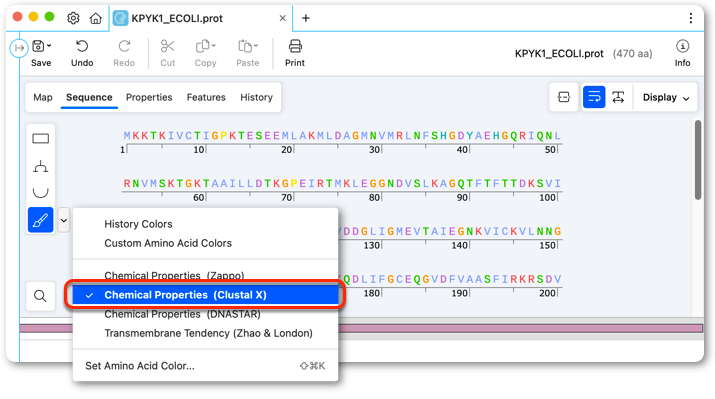Click the pink sequence overview bar
Image resolution: width=715 pixels, height=399 pixels.
(x=520, y=329)
